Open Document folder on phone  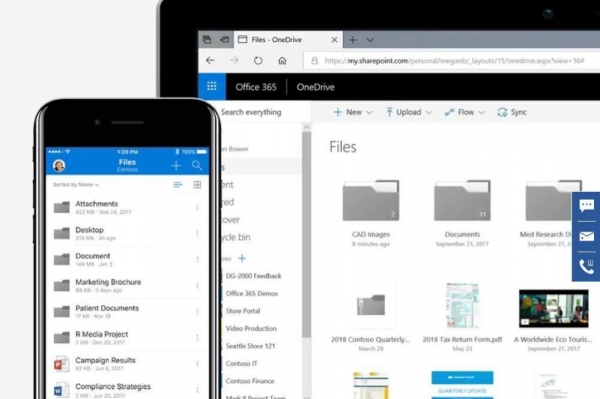tap(127, 259)
